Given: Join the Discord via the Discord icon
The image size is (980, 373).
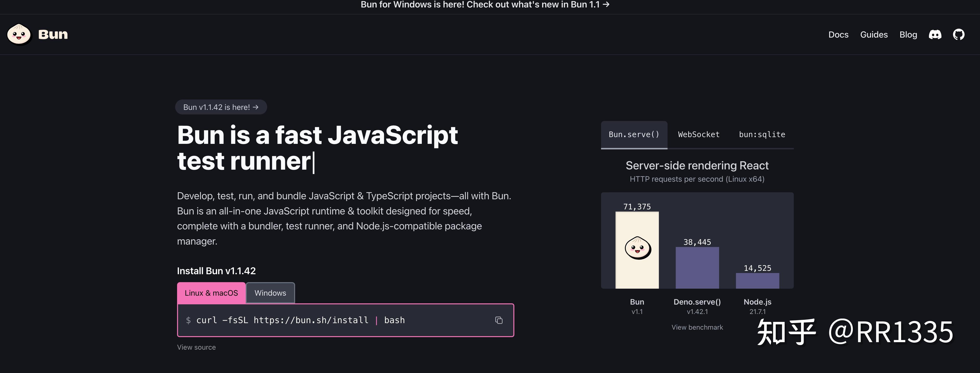Looking at the screenshot, I should [x=935, y=34].
